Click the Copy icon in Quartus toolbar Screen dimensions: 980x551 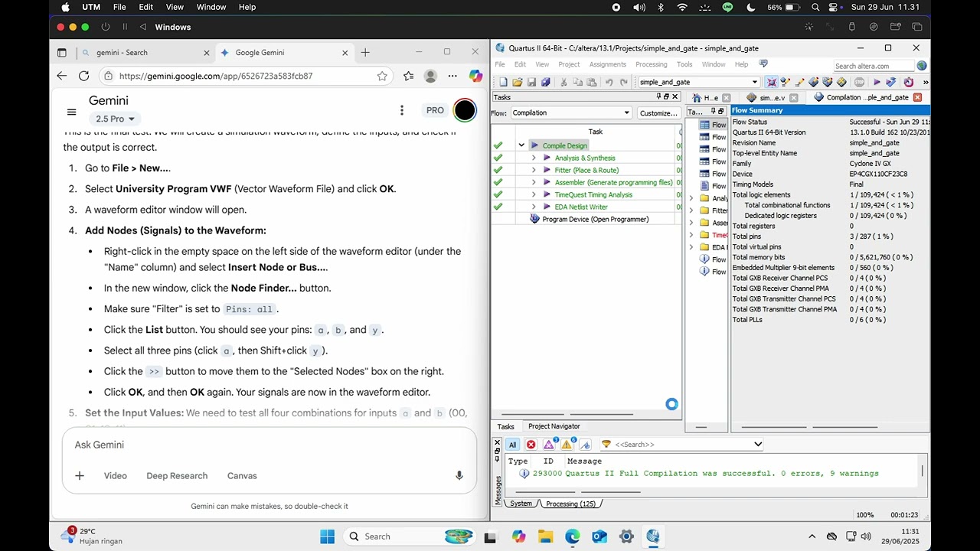click(x=578, y=82)
